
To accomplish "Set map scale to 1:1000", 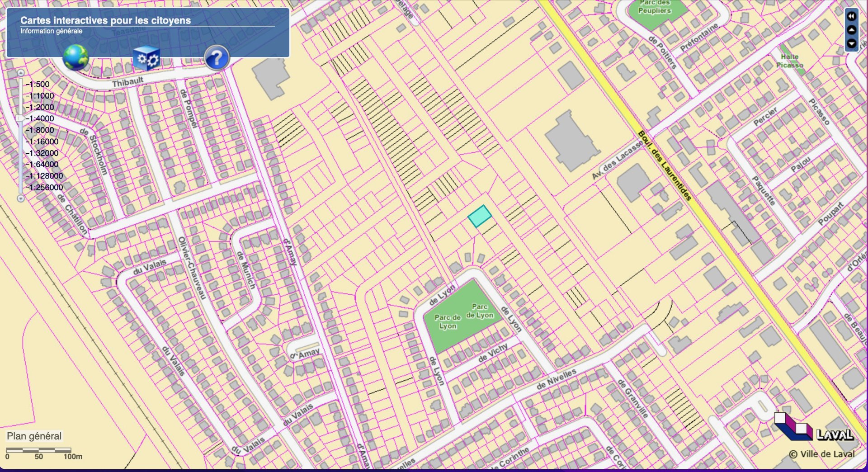I will (x=40, y=95).
